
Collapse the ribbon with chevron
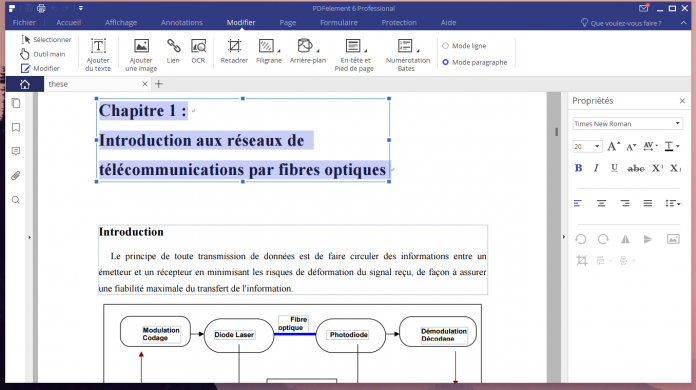[683, 23]
